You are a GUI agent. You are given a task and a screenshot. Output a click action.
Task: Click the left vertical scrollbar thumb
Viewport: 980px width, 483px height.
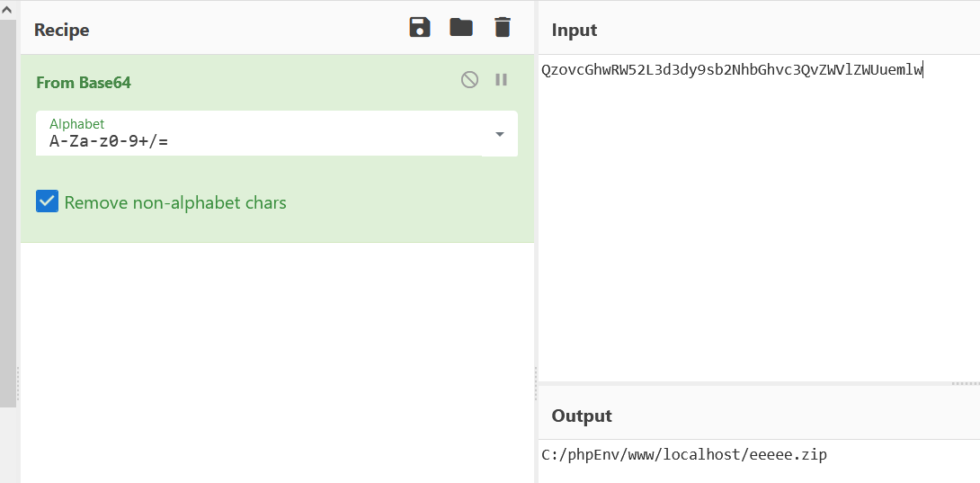pyautogui.click(x=7, y=213)
